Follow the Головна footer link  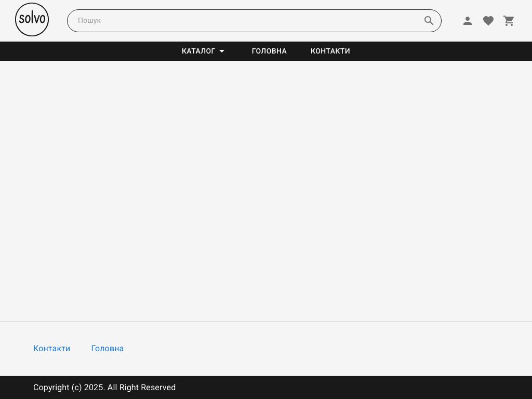107,349
